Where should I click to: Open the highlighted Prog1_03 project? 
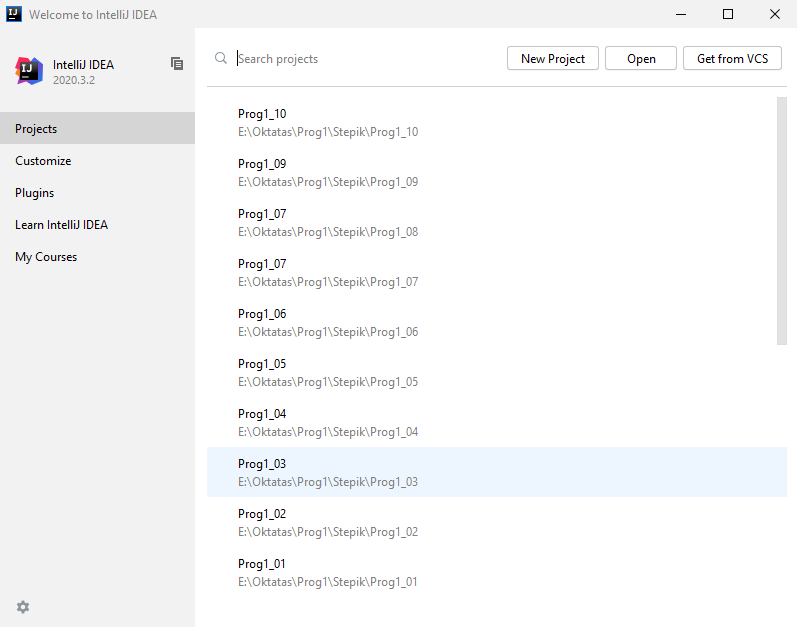pos(497,472)
